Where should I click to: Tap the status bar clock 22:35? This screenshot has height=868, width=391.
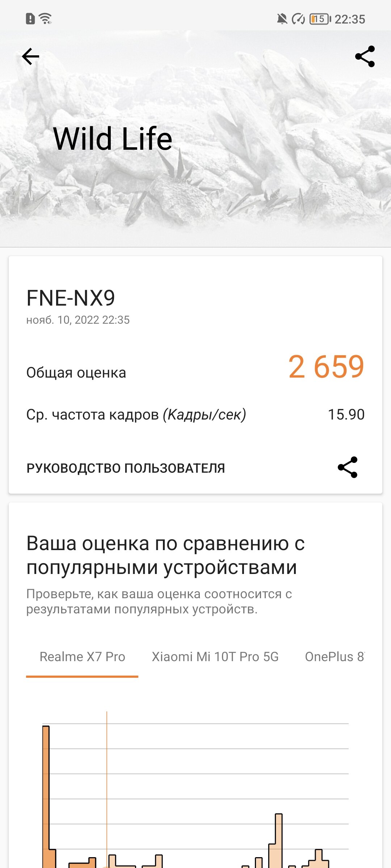click(x=350, y=19)
